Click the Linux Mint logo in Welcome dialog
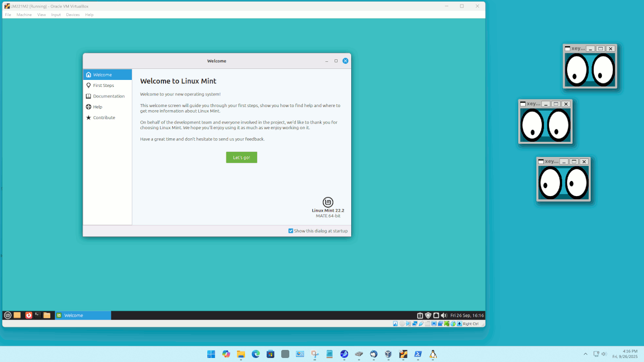644x362 pixels. pyautogui.click(x=328, y=202)
